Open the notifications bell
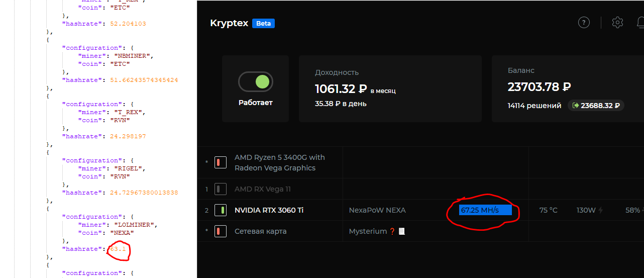Image resolution: width=644 pixels, height=278 pixels. (640, 23)
